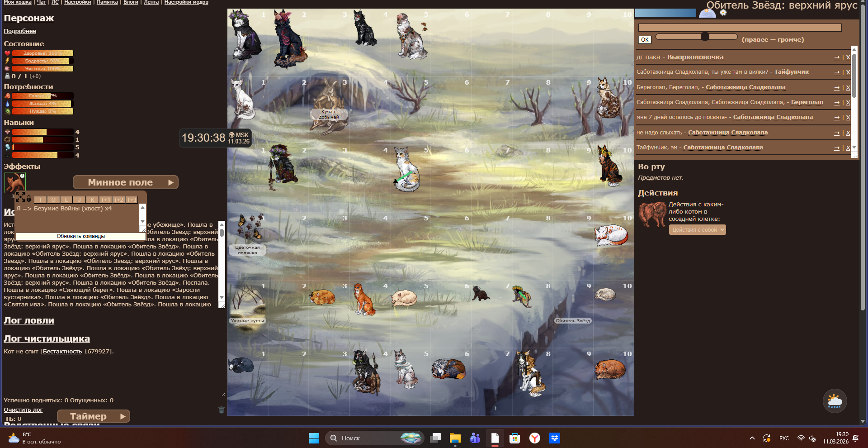Click the Вьюрколовочка name in chat

point(695,57)
